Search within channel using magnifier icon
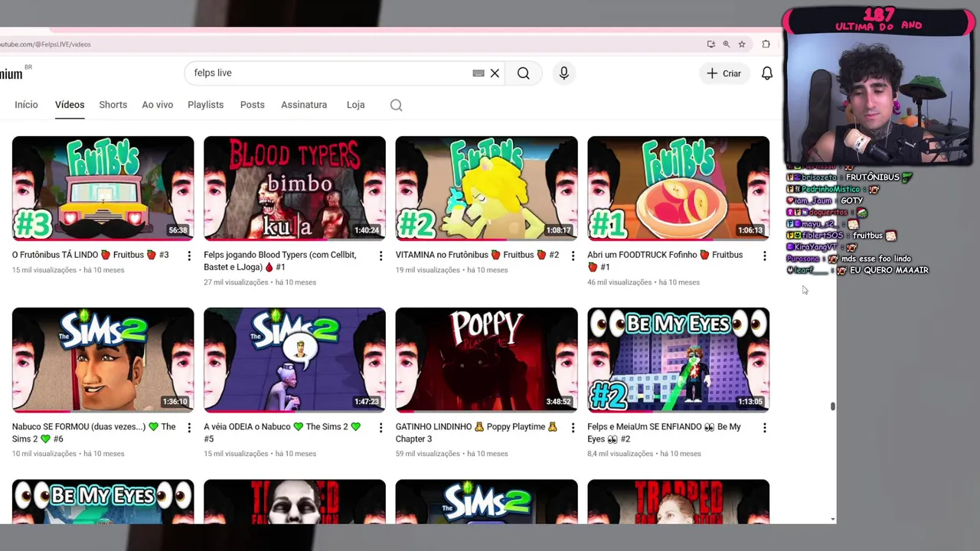This screenshot has width=980, height=551. [x=396, y=106]
